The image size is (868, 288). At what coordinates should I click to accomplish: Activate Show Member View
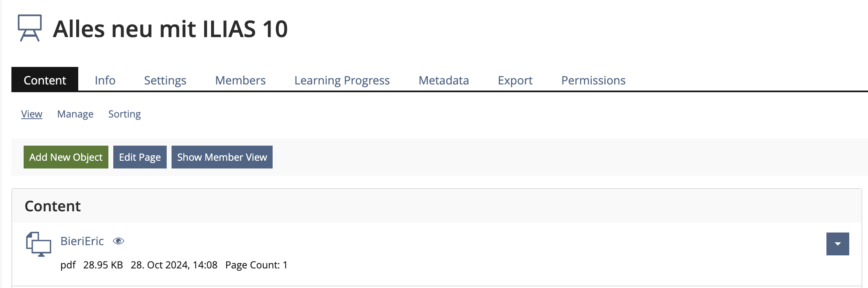pyautogui.click(x=222, y=157)
